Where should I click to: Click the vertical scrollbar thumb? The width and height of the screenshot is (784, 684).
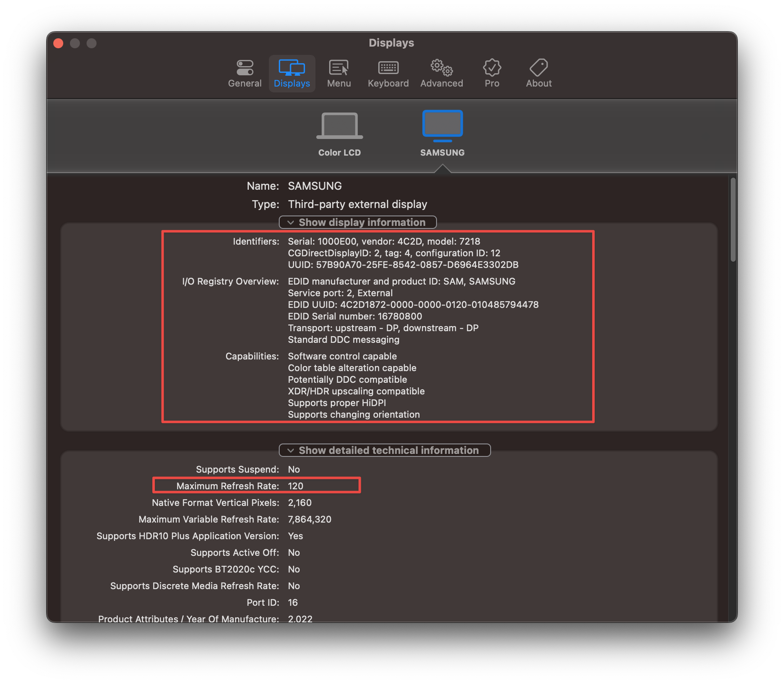[733, 220]
